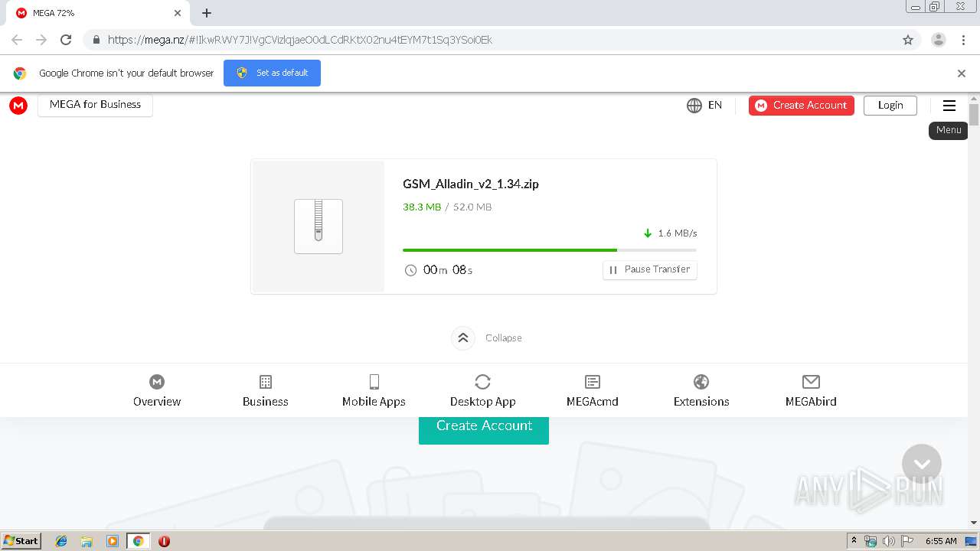Click the Mobile Apps phone icon

(374, 382)
